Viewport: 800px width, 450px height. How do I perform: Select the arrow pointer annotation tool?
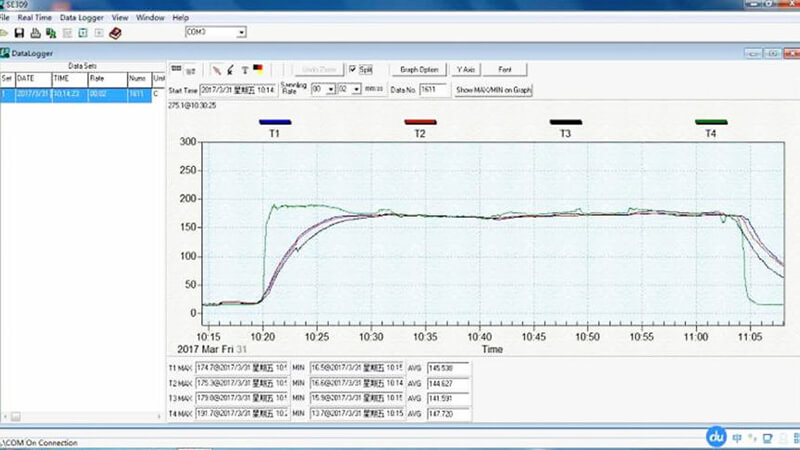coord(231,70)
